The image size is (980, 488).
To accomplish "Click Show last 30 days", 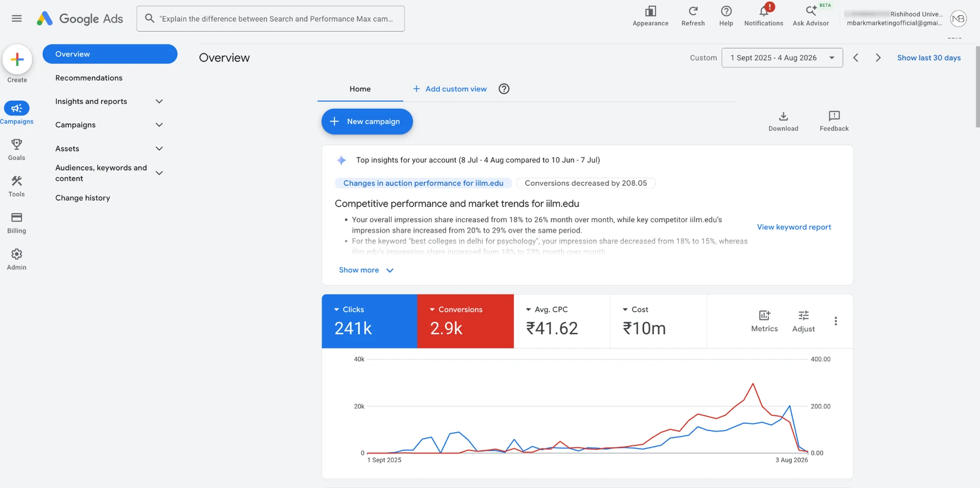I will [929, 57].
